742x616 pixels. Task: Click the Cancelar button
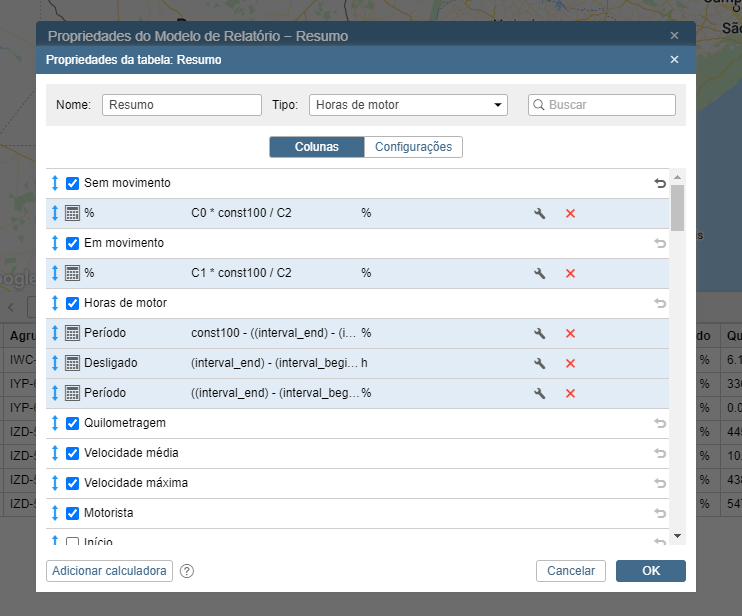[571, 571]
